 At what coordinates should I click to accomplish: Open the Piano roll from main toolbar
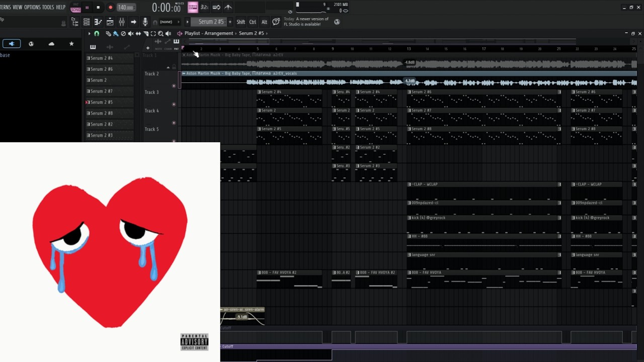[98, 22]
